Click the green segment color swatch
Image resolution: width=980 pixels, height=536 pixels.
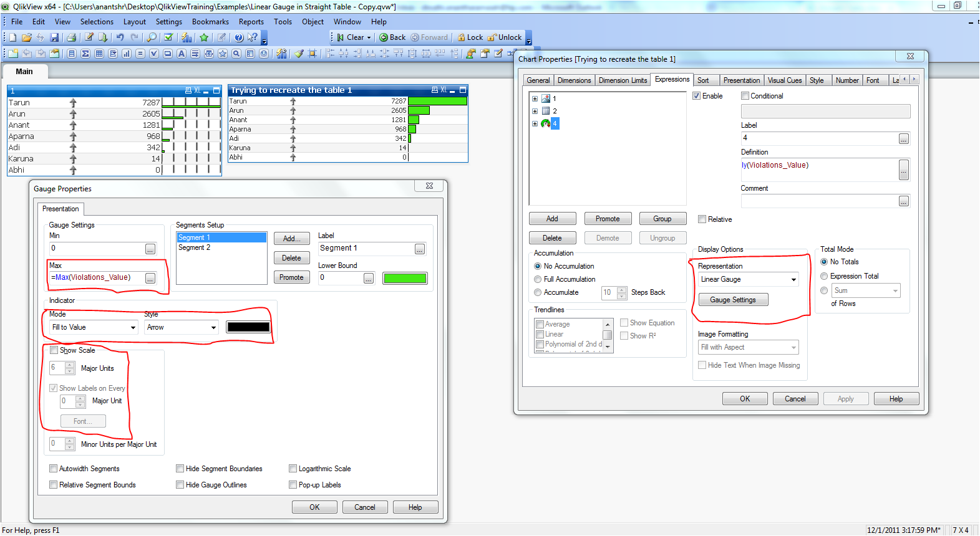405,279
